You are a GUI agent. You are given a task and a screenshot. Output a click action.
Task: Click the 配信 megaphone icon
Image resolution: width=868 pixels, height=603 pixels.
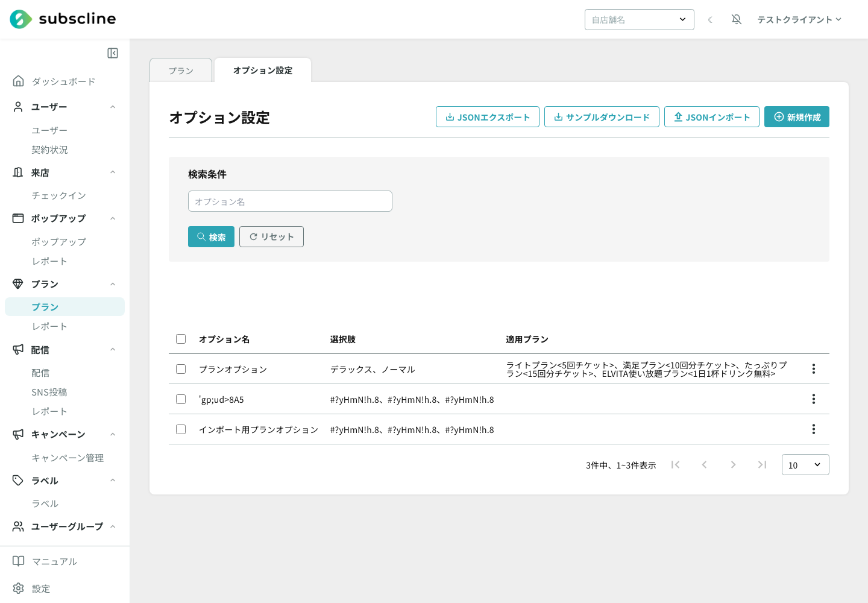(19, 350)
